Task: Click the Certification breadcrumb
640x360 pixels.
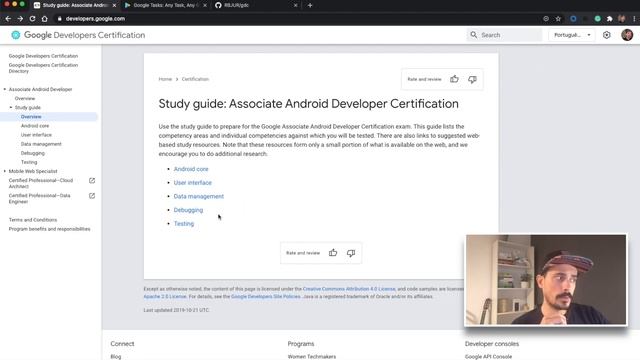Action: click(x=195, y=79)
